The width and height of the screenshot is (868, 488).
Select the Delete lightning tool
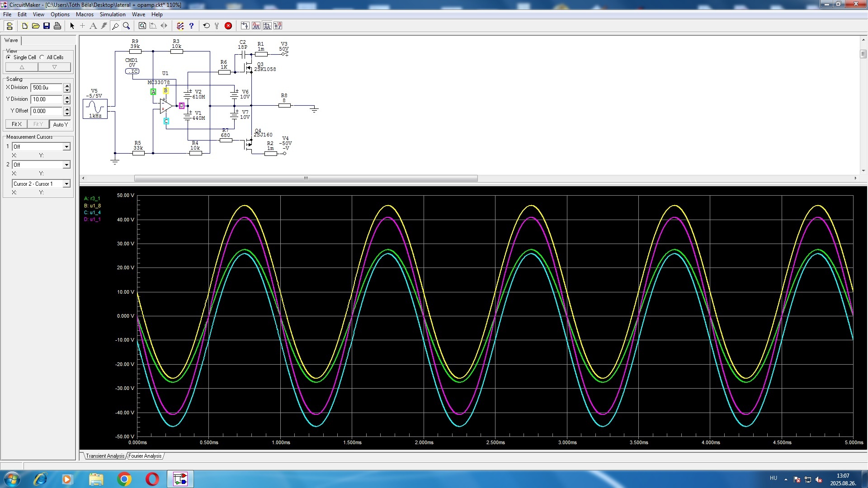click(104, 26)
